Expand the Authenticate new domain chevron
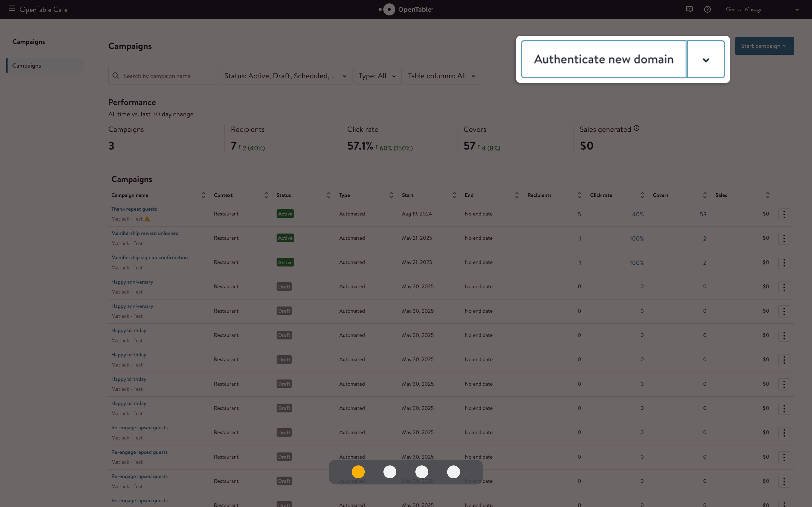The height and width of the screenshot is (507, 812). tap(706, 60)
